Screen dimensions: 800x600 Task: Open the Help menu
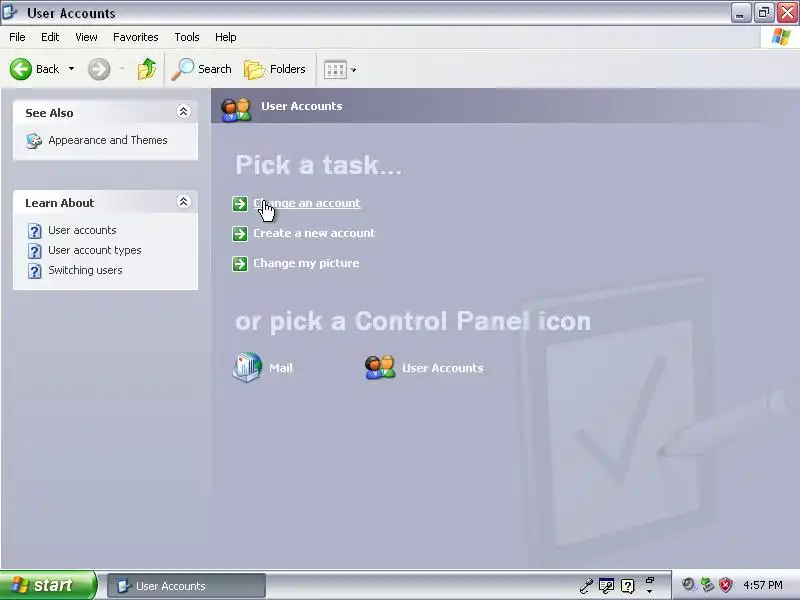tap(226, 37)
